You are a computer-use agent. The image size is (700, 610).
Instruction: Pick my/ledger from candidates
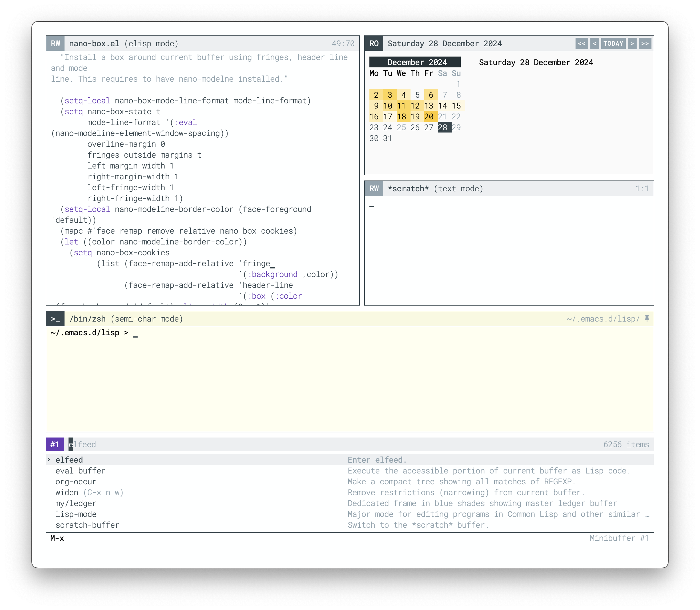click(x=76, y=503)
